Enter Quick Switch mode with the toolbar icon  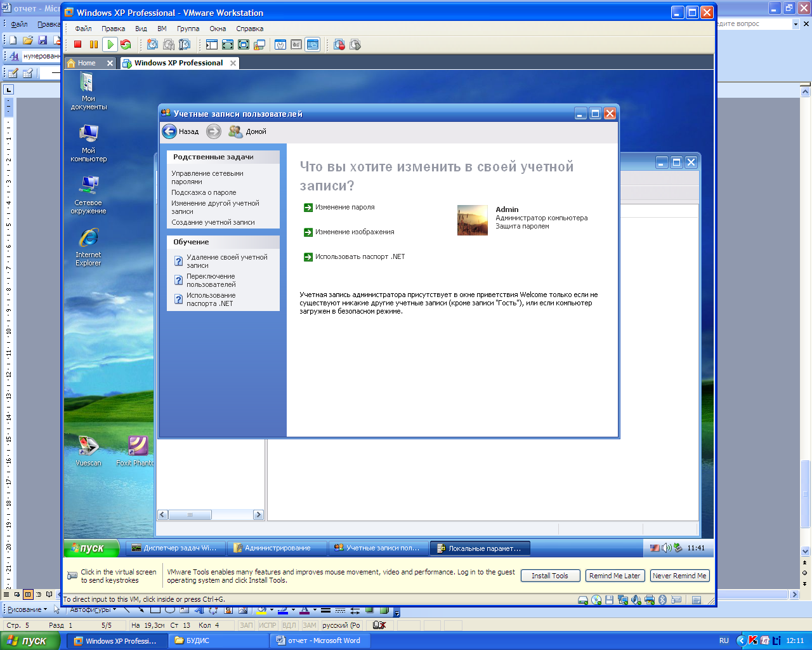click(x=228, y=44)
